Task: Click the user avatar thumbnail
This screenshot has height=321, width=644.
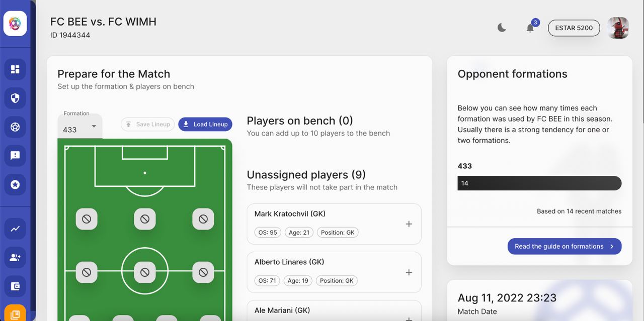Action: pos(618,28)
